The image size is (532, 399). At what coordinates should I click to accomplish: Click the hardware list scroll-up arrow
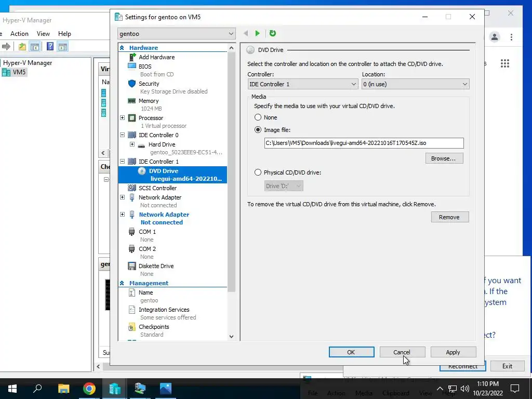(231, 48)
